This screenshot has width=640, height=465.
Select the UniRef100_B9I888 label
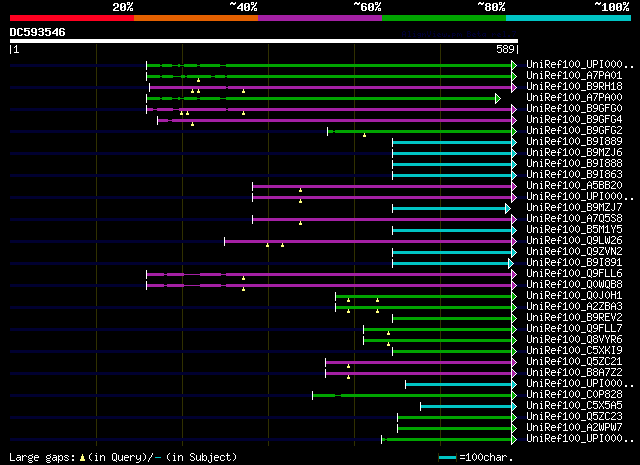pyautogui.click(x=574, y=164)
